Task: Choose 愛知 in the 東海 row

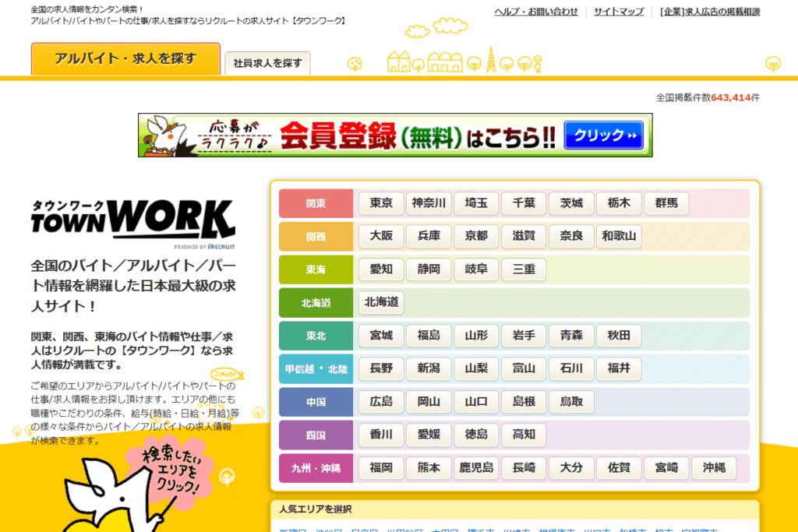Action: pyautogui.click(x=381, y=270)
